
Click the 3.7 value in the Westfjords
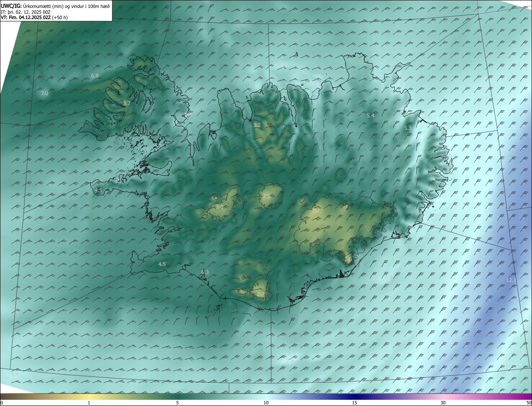click(127, 103)
